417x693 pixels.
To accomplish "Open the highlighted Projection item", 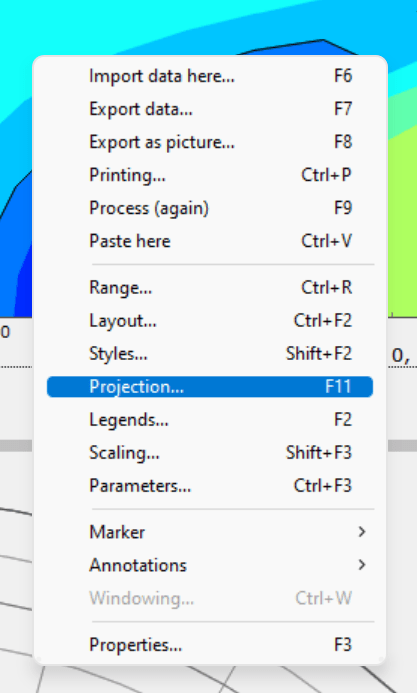I will click(x=210, y=387).
